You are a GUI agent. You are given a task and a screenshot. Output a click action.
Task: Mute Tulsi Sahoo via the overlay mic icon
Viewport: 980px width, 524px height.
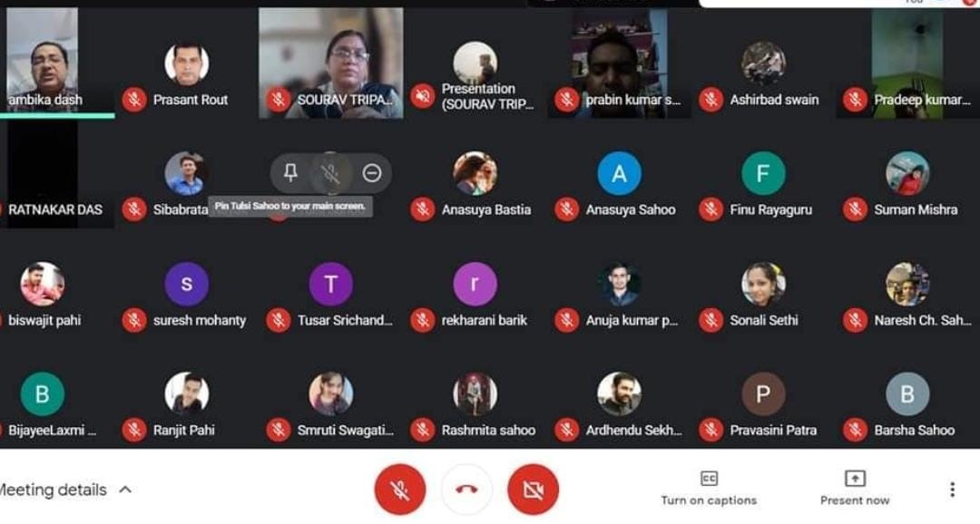click(x=330, y=174)
